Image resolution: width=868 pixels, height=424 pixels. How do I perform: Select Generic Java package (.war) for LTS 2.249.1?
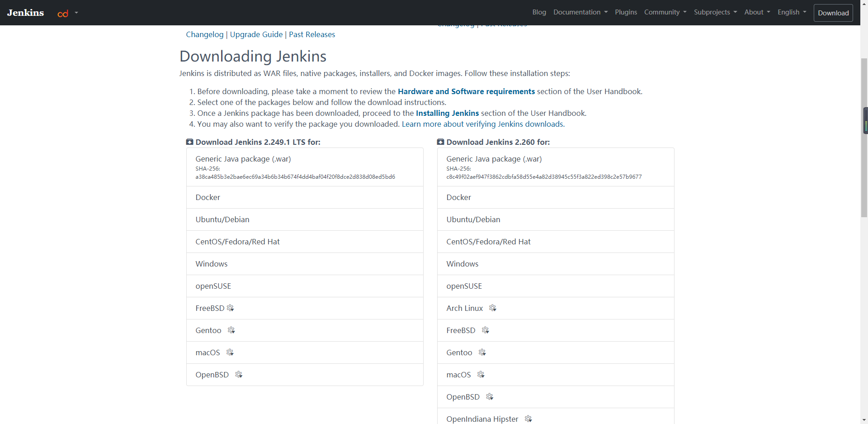click(305, 167)
